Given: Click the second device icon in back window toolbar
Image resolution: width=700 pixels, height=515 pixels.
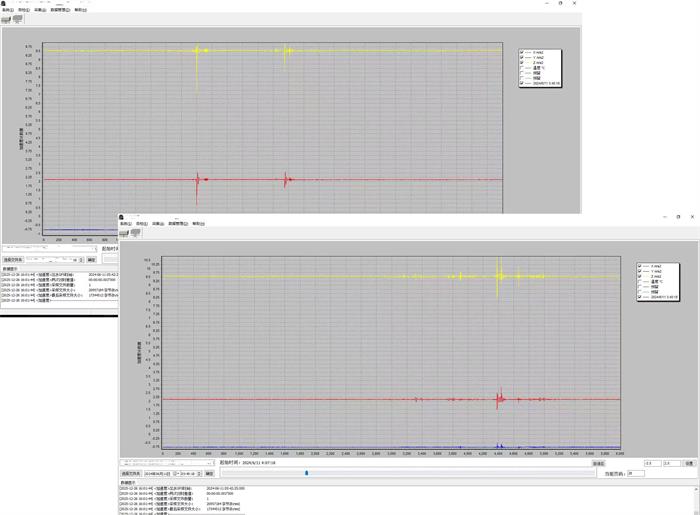Looking at the screenshot, I should tap(17, 19).
